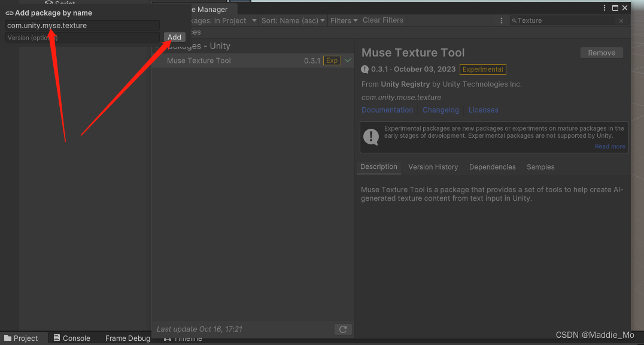
Task: Open the Frame Debug tab
Action: point(127,338)
